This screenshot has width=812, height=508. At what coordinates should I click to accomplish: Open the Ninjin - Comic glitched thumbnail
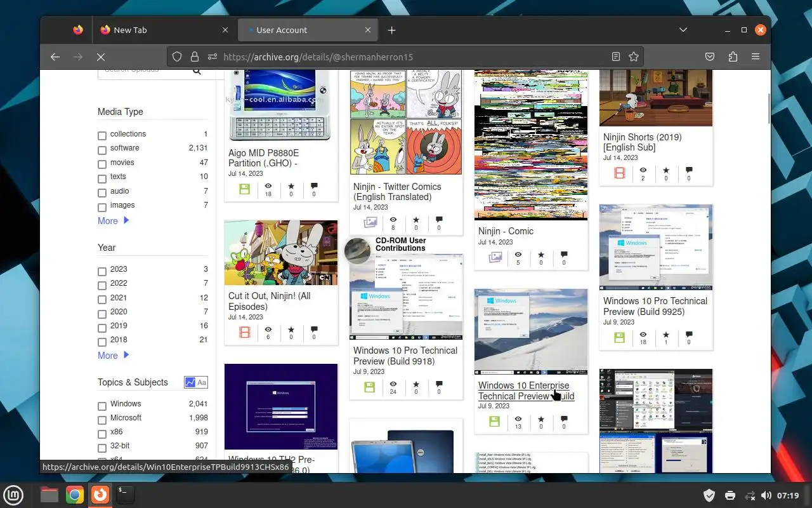531,145
